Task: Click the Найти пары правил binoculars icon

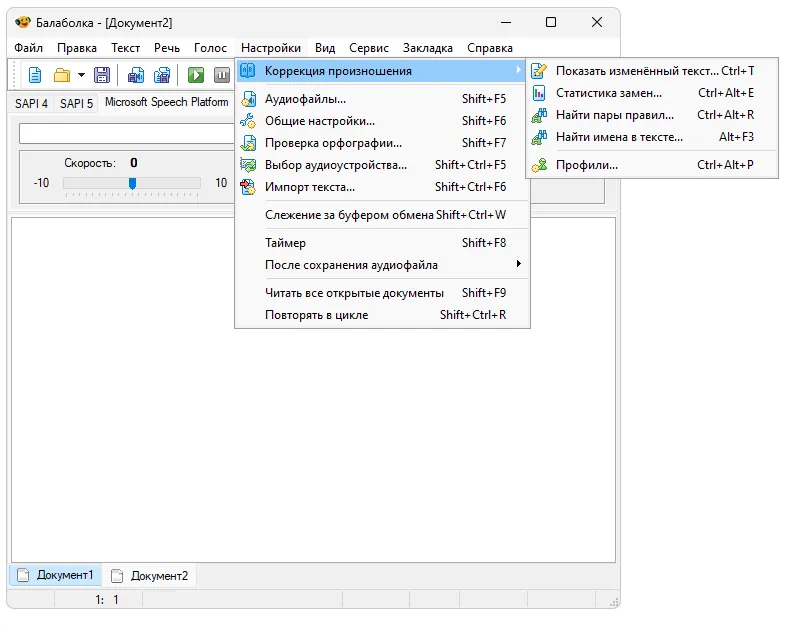Action: pos(539,115)
